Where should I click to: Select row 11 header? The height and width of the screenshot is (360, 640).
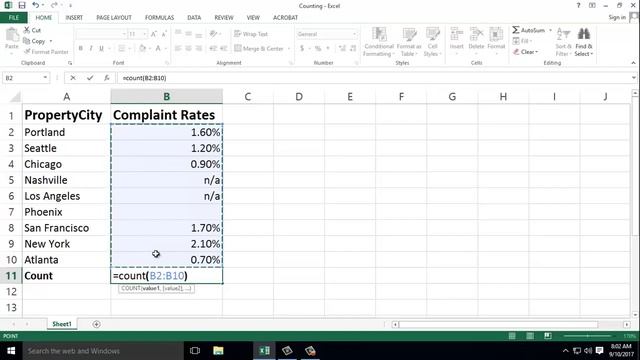(11, 276)
